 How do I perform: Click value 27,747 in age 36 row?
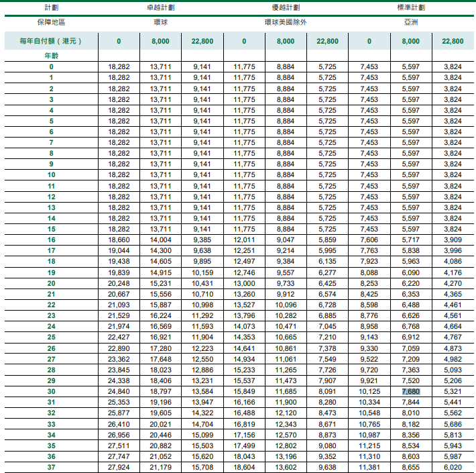(x=119, y=456)
